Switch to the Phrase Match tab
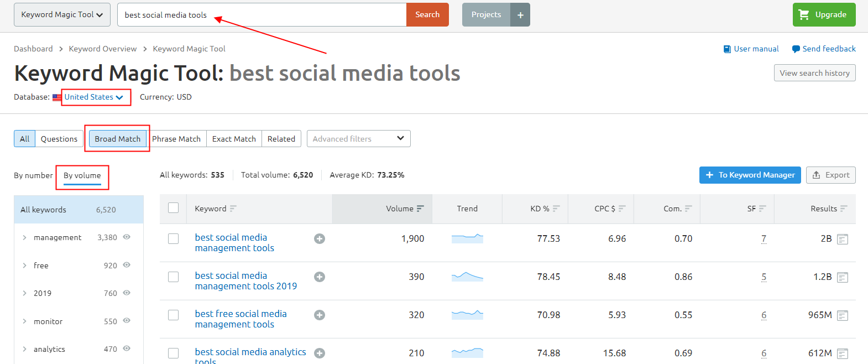This screenshot has height=364, width=868. point(176,139)
